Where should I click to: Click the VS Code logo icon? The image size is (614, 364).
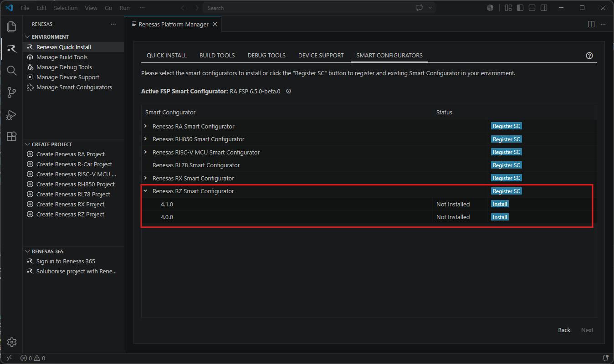point(9,8)
